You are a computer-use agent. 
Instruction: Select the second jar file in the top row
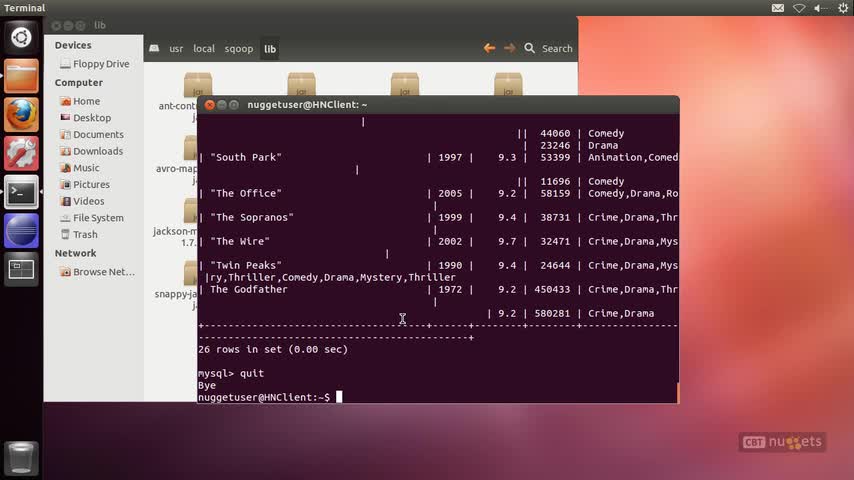click(301, 84)
